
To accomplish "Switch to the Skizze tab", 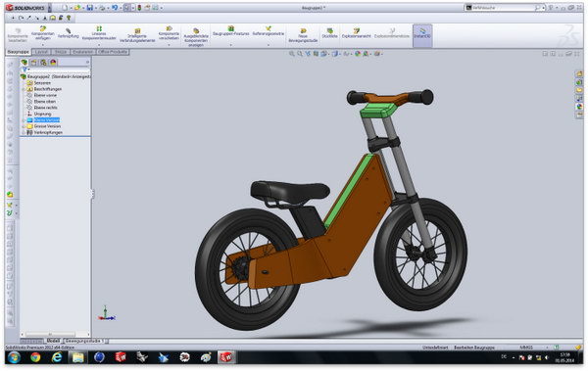I will click(61, 52).
